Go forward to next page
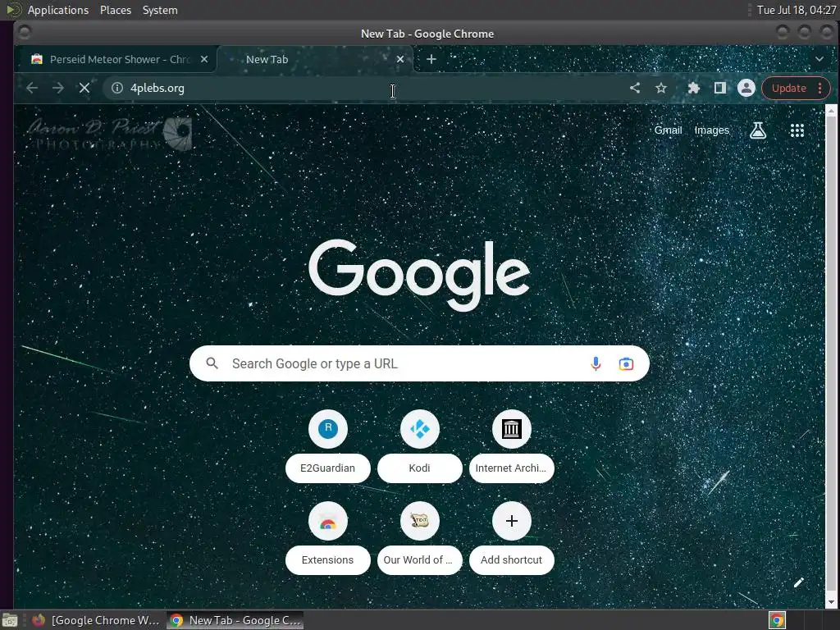 click(x=58, y=88)
